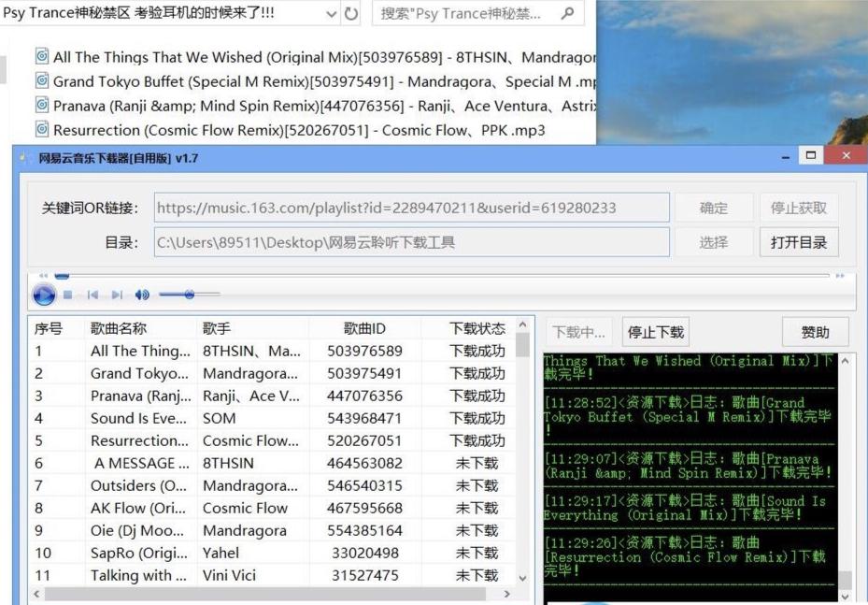Click the 停止下载 button

tap(656, 332)
